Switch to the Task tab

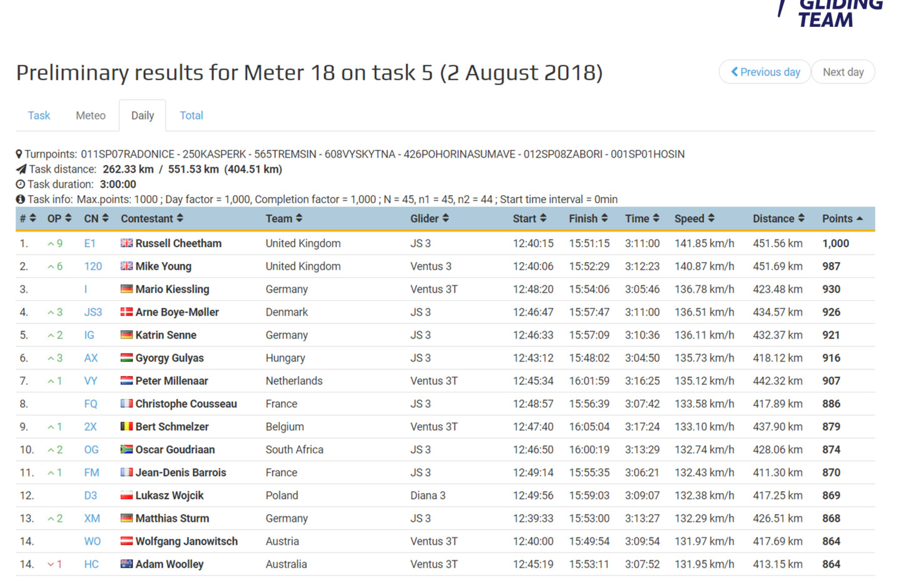tap(39, 116)
